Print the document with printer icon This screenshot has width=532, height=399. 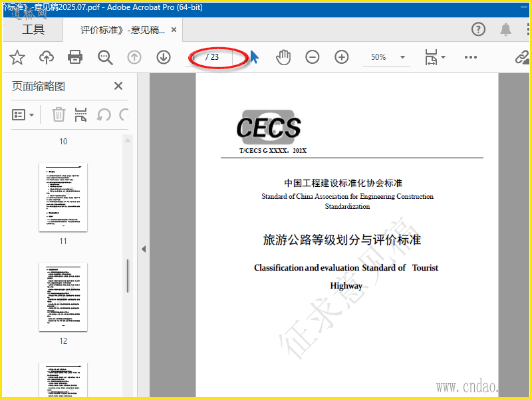(x=75, y=57)
